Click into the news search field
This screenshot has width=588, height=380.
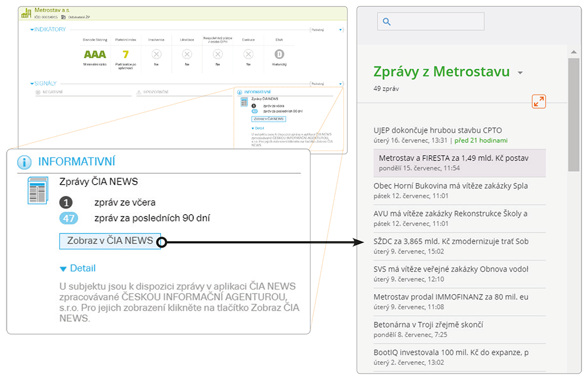click(x=431, y=21)
